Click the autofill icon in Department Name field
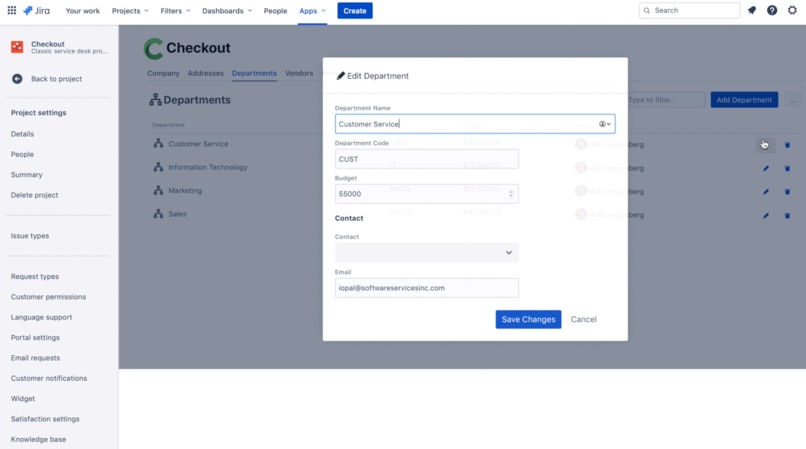This screenshot has width=806, height=449. 604,124
